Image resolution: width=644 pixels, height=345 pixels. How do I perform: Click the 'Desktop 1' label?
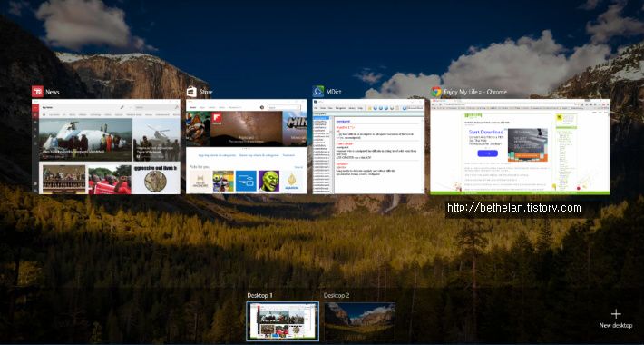[260, 296]
